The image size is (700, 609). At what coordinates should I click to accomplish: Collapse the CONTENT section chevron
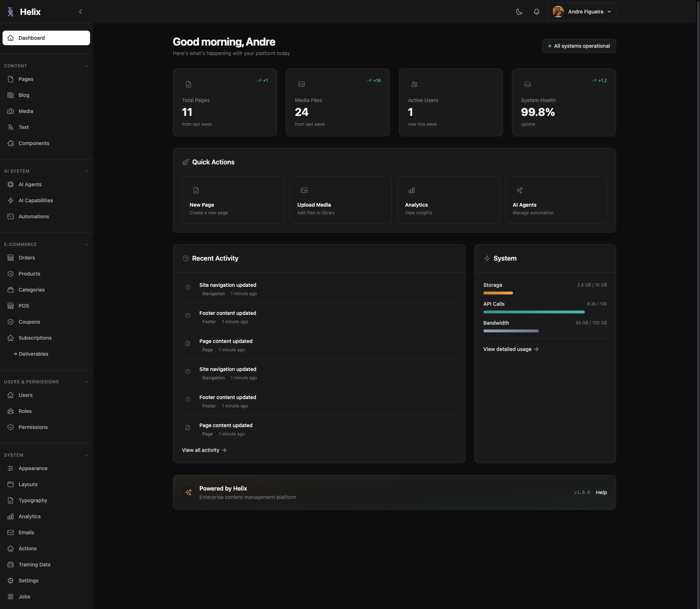(x=86, y=66)
